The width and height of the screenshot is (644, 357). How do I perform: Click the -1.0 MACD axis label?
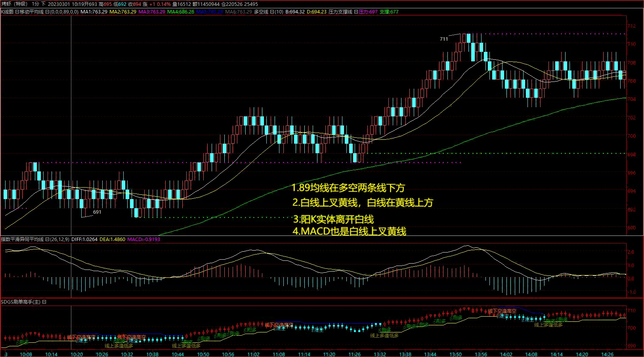(x=632, y=292)
